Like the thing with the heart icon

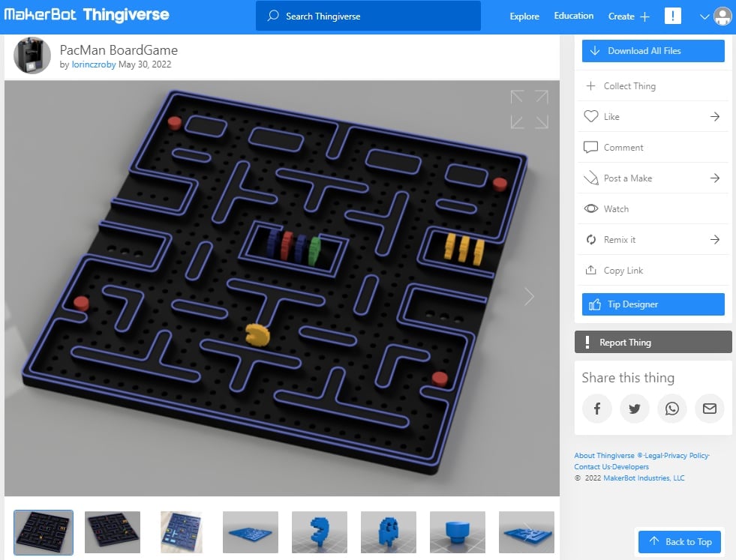[590, 116]
